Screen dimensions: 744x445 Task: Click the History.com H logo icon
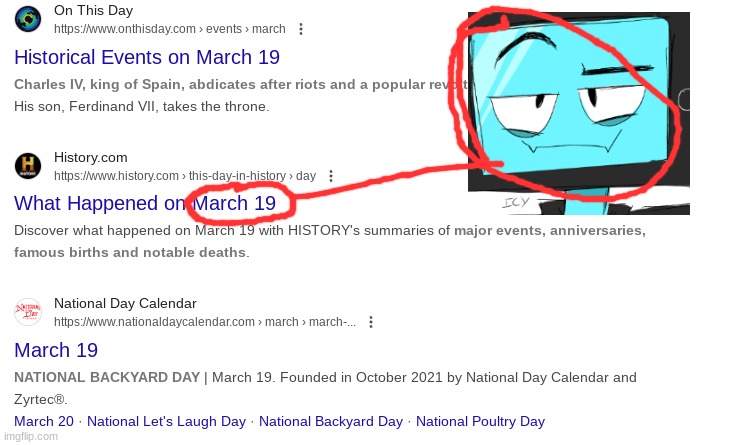(28, 166)
